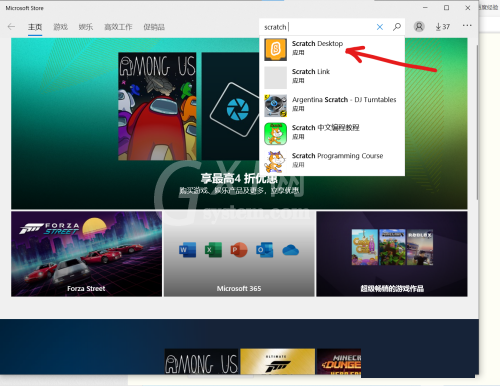Click the Outlook icon in Microsoft 365 tile
The image size is (500, 386).
265,250
